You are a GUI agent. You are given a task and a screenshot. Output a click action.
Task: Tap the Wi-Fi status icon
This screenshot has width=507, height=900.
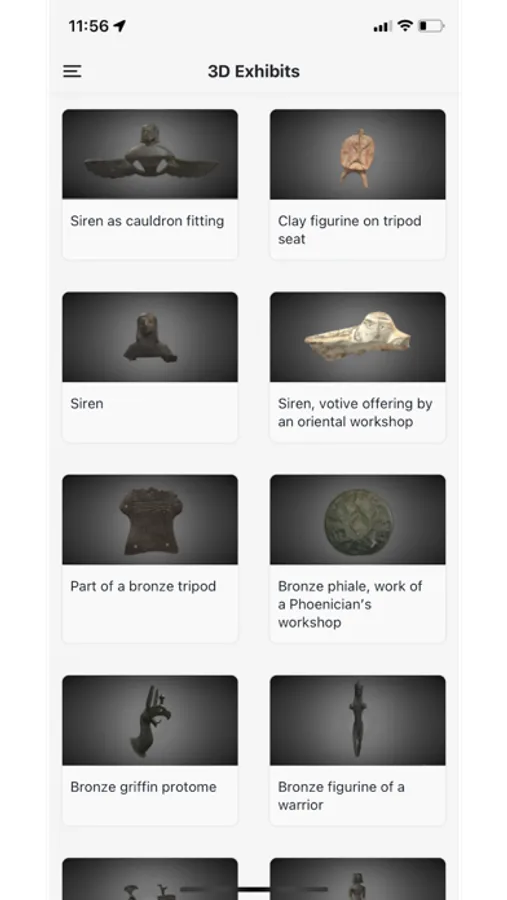[405, 26]
